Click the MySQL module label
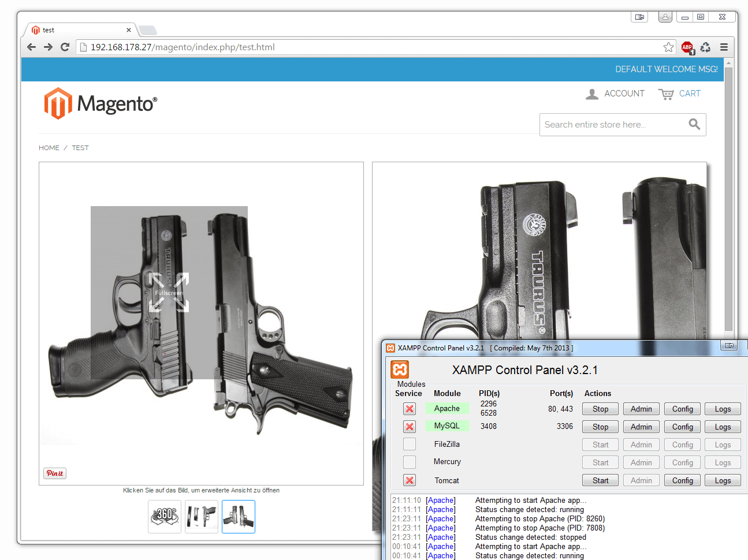 [447, 425]
